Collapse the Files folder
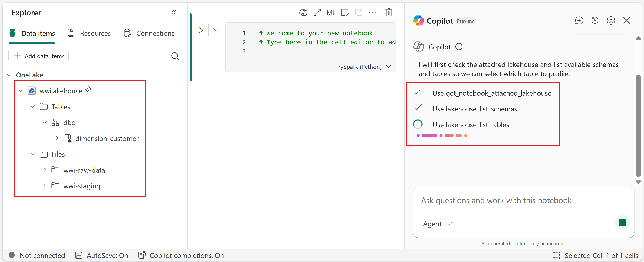The width and height of the screenshot is (644, 262). 33,154
